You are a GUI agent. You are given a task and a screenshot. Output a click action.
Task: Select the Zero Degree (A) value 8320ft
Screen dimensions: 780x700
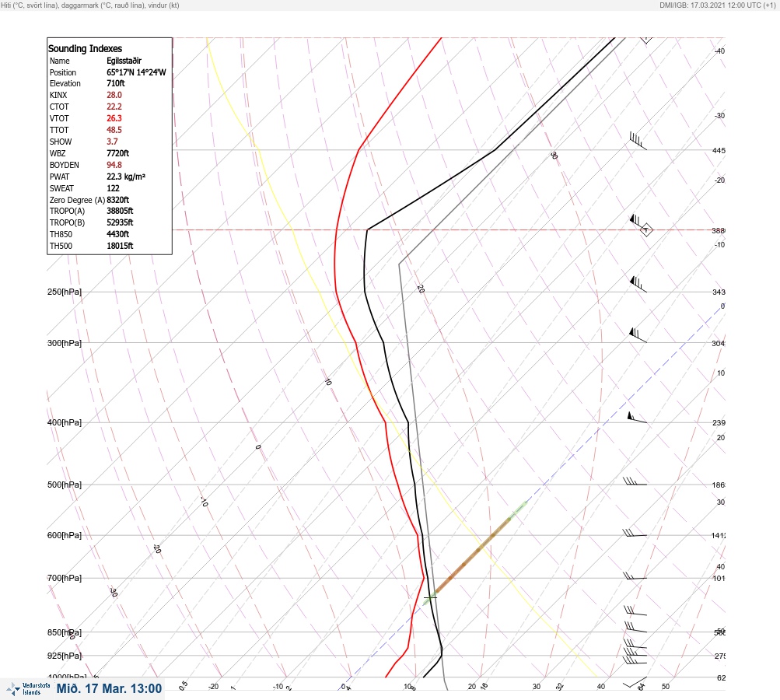coord(118,200)
